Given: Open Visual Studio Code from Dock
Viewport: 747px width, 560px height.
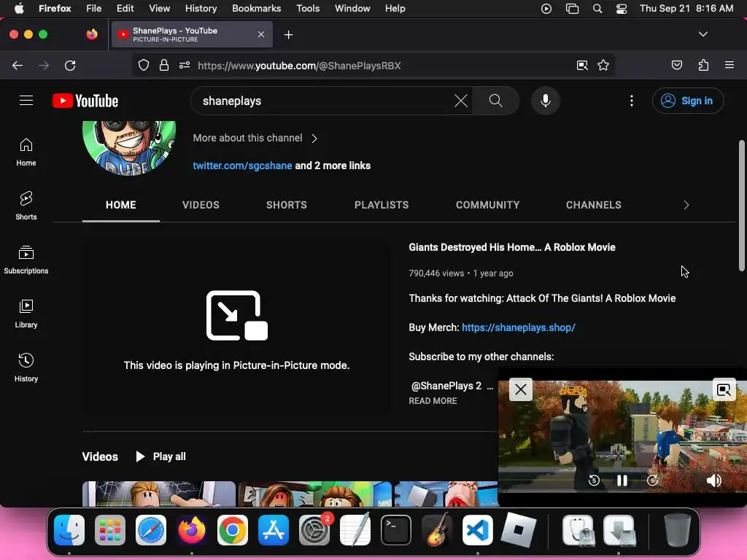Looking at the screenshot, I should tap(477, 530).
